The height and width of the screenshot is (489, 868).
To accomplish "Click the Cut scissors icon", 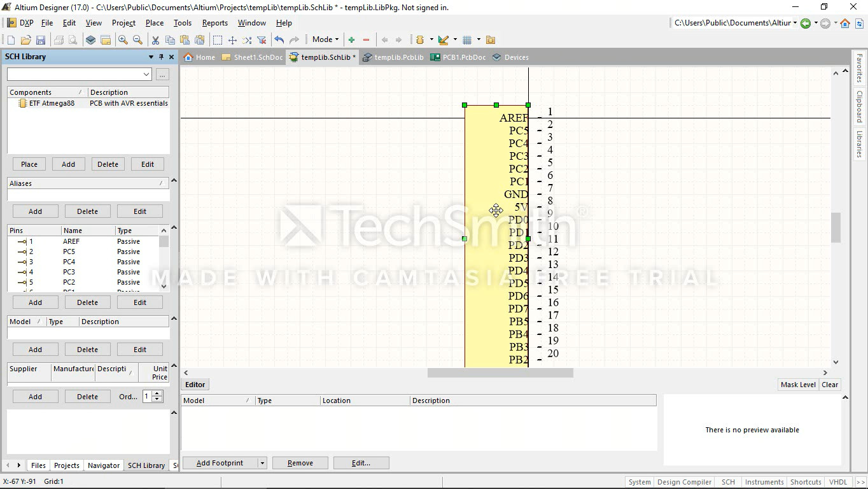I will (155, 40).
